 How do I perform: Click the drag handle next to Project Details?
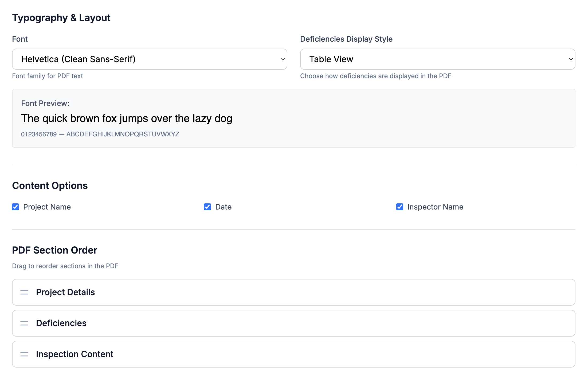pyautogui.click(x=24, y=292)
